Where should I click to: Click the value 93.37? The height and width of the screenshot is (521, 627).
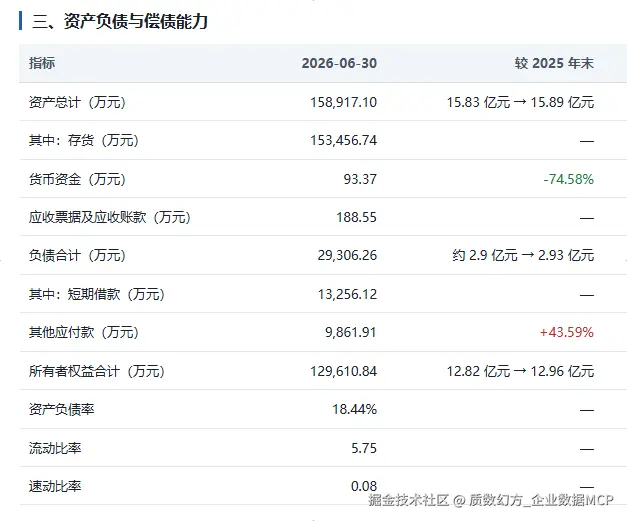tap(360, 179)
